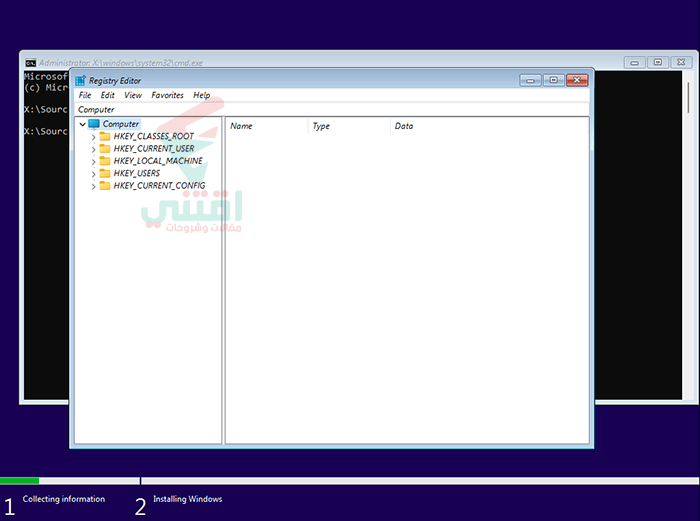Open the View menu
The height and width of the screenshot is (521, 700).
tap(133, 95)
